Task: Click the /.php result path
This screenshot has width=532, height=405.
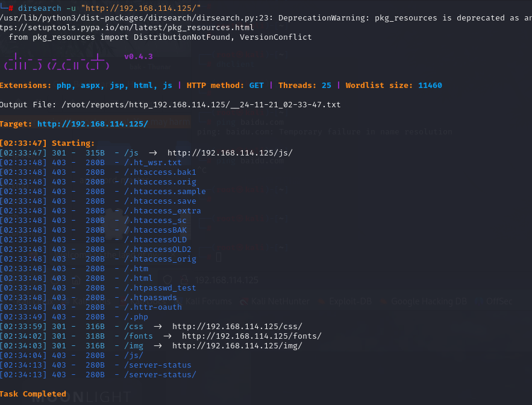Action: click(x=136, y=317)
